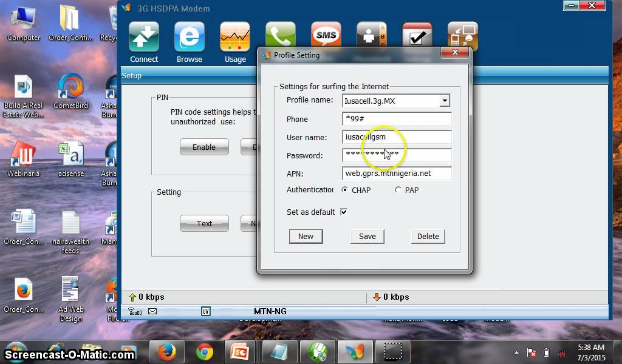Launch CometBird from the desktop
Viewport: 622px width, 364px height.
[70, 91]
